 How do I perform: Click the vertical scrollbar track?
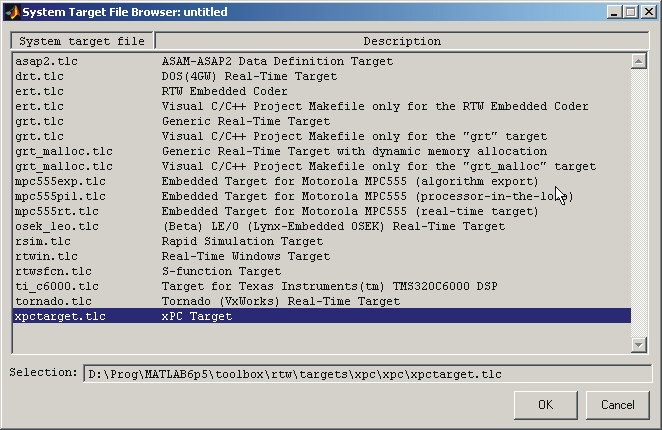pos(639,203)
